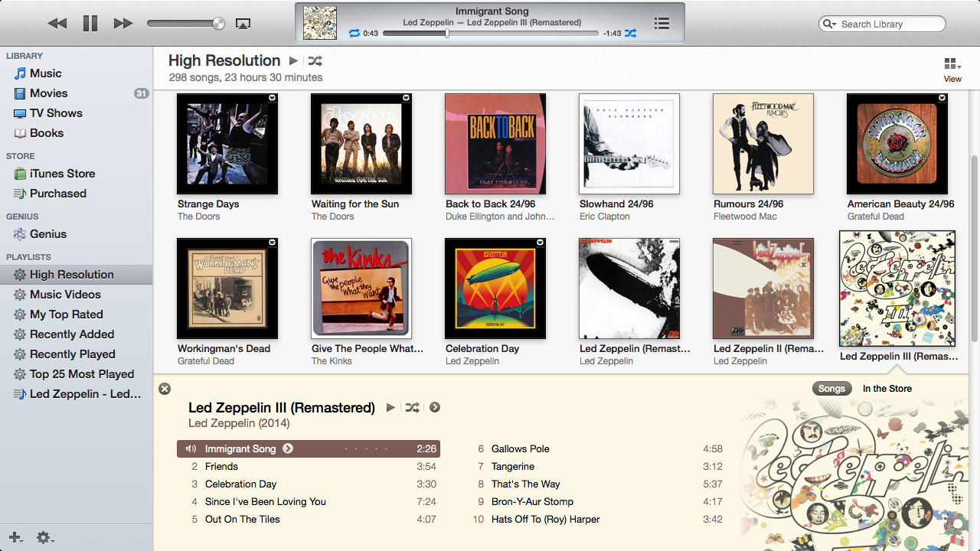Open the iTunes Store from the sidebar
Viewport: 980px width, 551px height.
(62, 174)
